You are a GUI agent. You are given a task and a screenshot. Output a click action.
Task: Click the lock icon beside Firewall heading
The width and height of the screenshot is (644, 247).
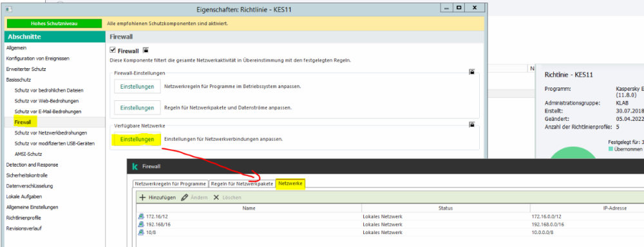point(146,50)
